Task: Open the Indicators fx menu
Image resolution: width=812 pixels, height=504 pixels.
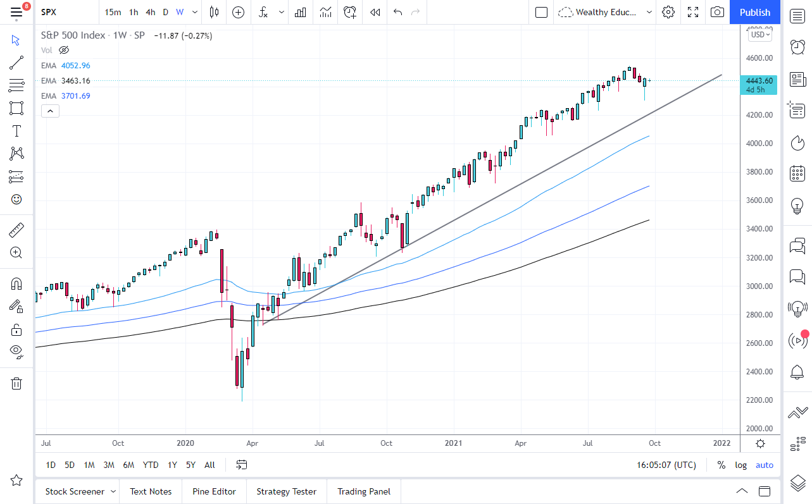Action: [263, 12]
